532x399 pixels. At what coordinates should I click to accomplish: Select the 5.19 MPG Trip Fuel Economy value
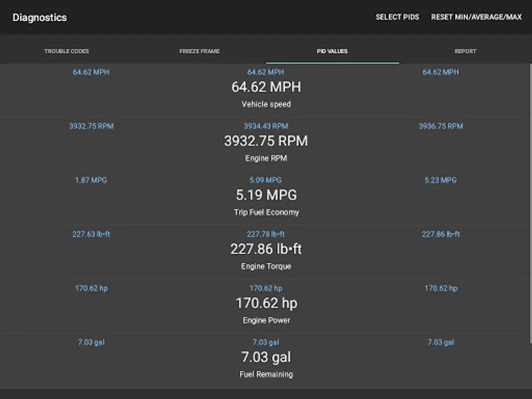266,195
